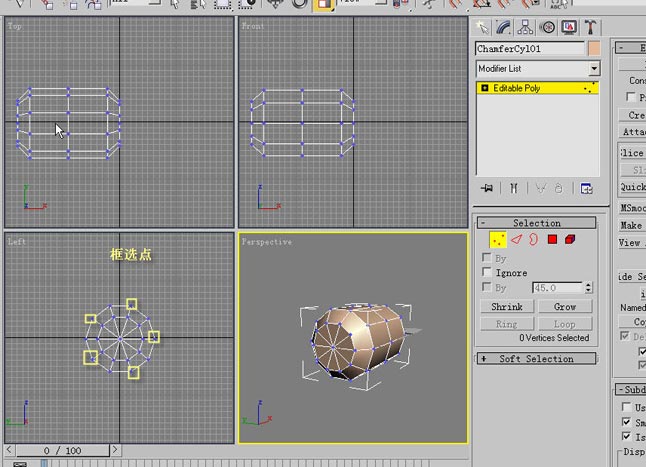Image resolution: width=646 pixels, height=467 pixels.
Task: Open Configure Modifier Sets icon
Action: 586,189
